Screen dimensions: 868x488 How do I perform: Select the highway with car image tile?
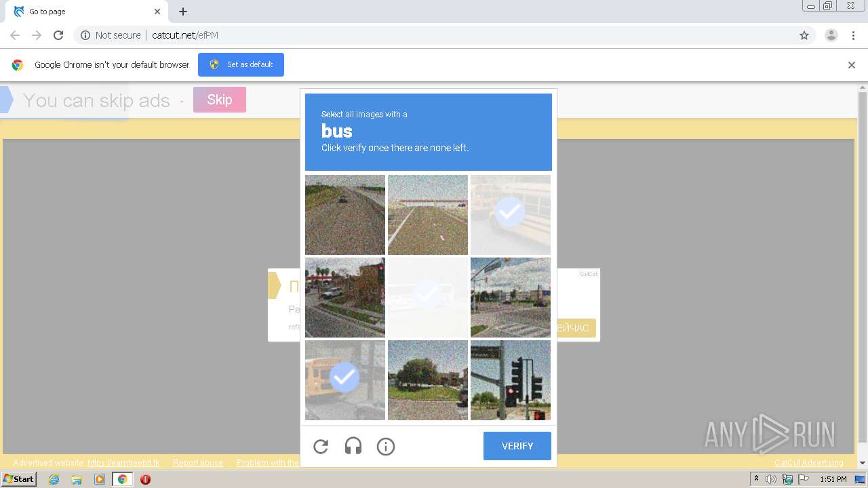pyautogui.click(x=345, y=215)
